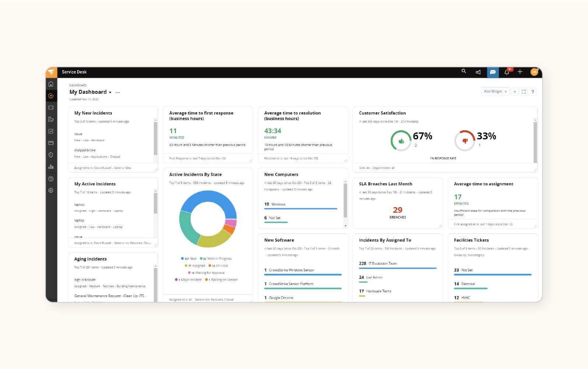Open the 'issue' incident in My New Incidents

pyautogui.click(x=78, y=134)
